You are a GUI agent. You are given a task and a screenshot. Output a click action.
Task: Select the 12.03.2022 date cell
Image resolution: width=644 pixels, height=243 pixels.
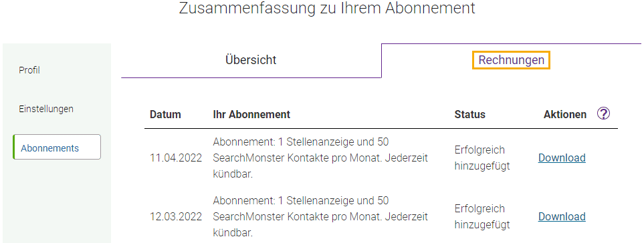coord(176,217)
